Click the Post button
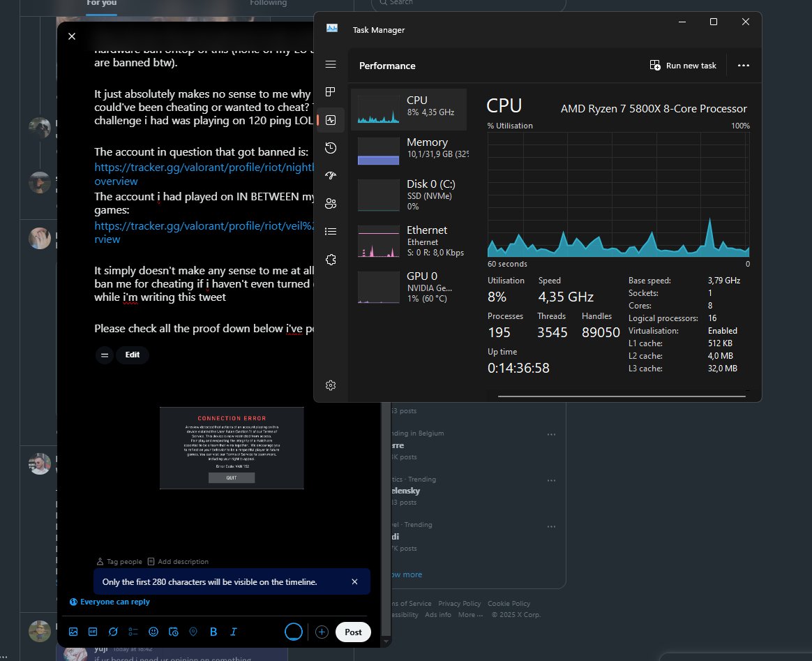Screen dimensions: 812x661 click(x=353, y=632)
